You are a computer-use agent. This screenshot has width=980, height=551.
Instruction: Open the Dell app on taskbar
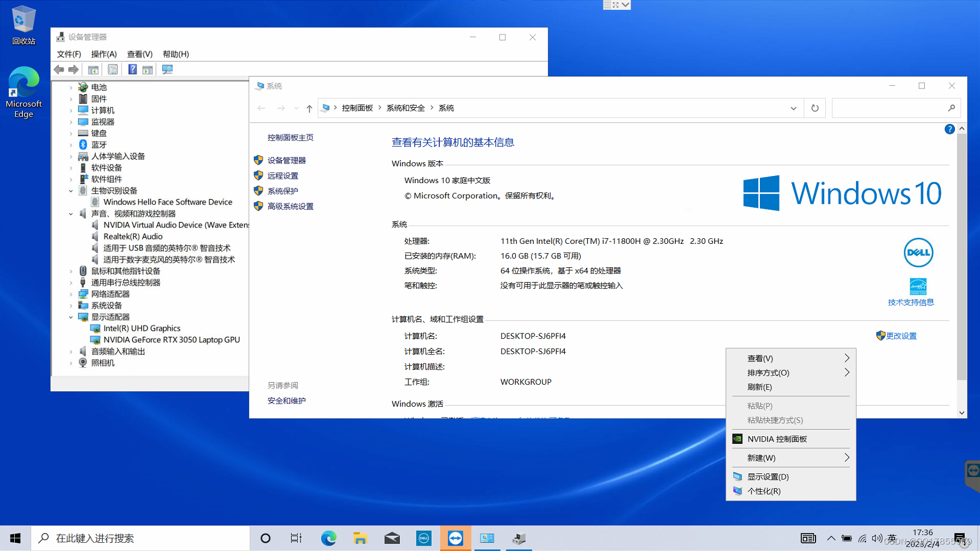[x=423, y=538]
